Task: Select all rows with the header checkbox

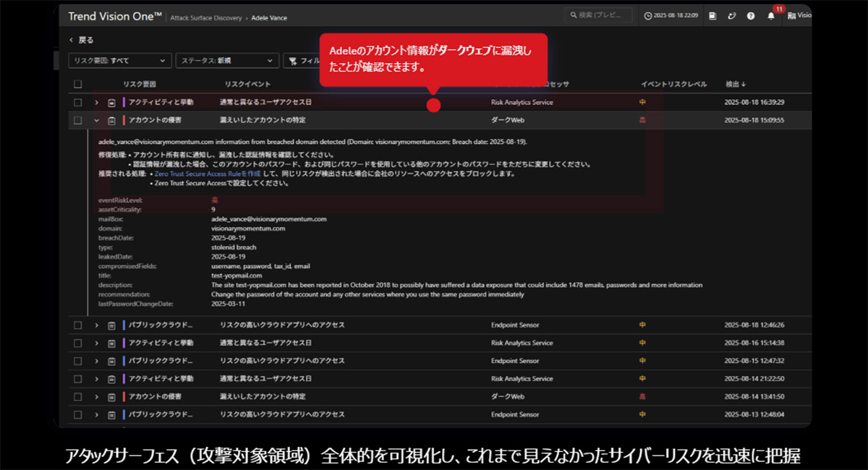Action: click(78, 85)
